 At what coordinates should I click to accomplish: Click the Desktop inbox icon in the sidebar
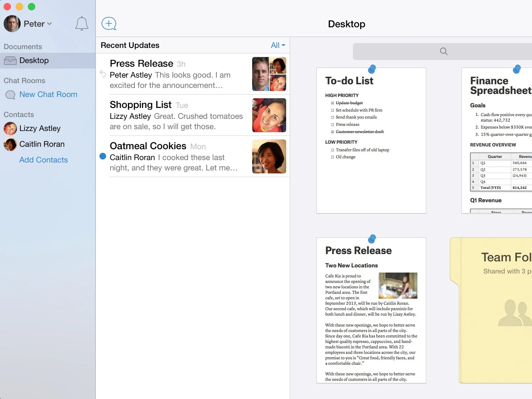pyautogui.click(x=10, y=60)
